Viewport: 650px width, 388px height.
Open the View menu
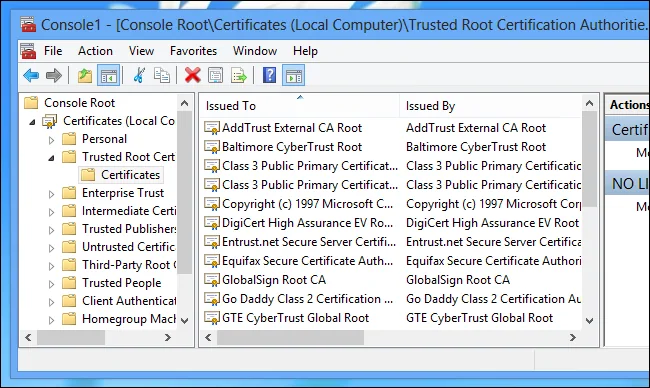[x=141, y=51]
